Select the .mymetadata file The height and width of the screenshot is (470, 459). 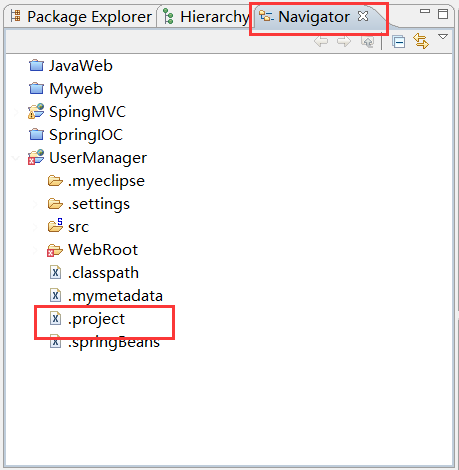tap(106, 296)
